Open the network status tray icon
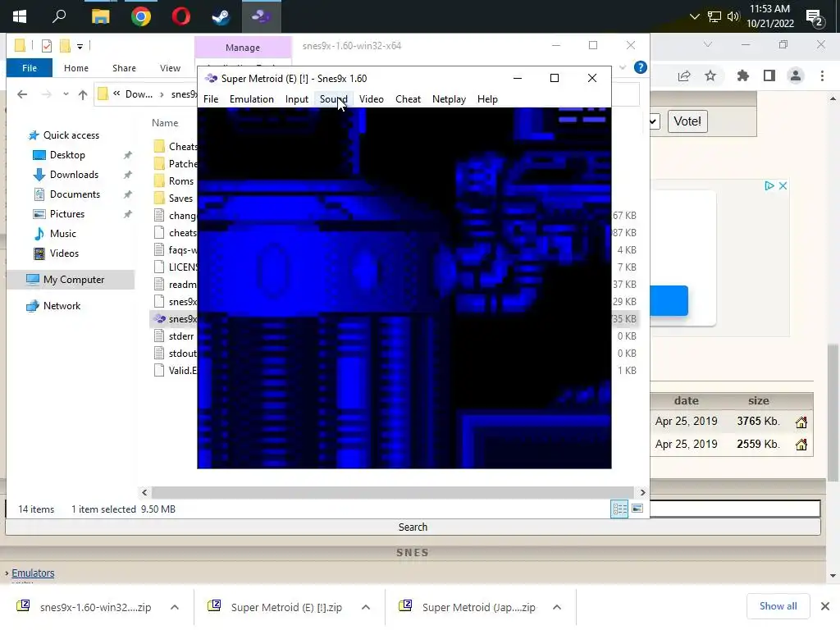The width and height of the screenshot is (840, 630). click(714, 16)
